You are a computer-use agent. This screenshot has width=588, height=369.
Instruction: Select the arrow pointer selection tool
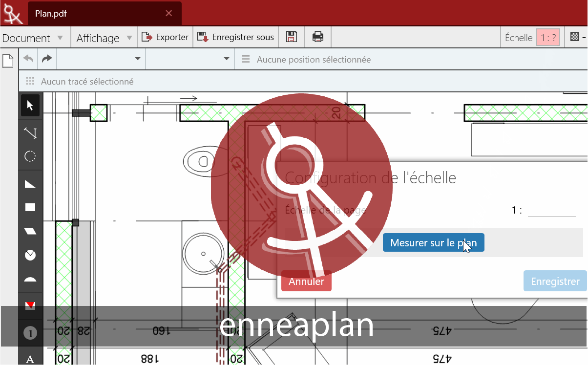(x=30, y=105)
